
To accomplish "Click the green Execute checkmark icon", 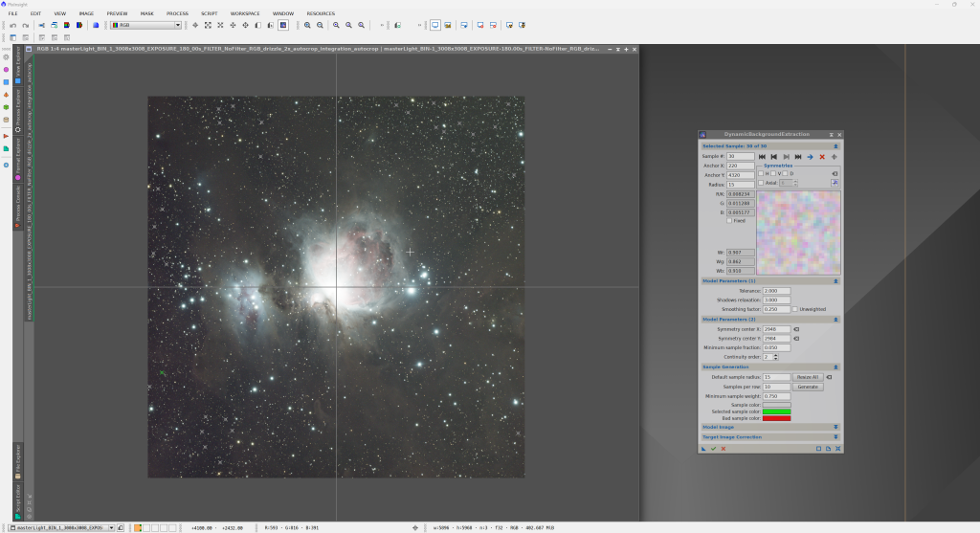I will pos(713,448).
